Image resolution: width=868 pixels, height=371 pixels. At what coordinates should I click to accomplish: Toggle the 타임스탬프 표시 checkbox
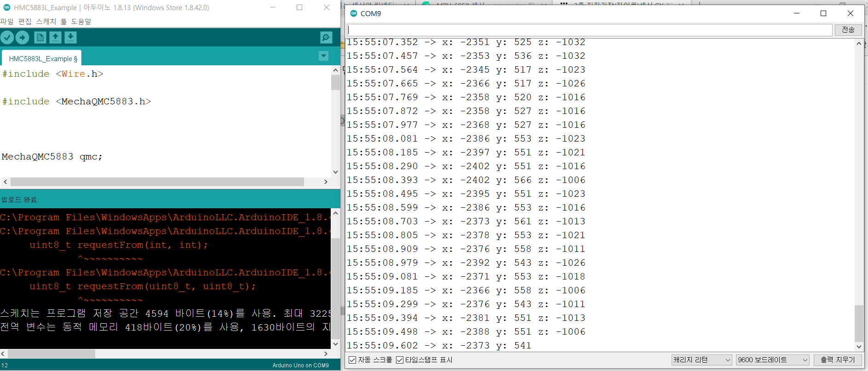pyautogui.click(x=400, y=360)
